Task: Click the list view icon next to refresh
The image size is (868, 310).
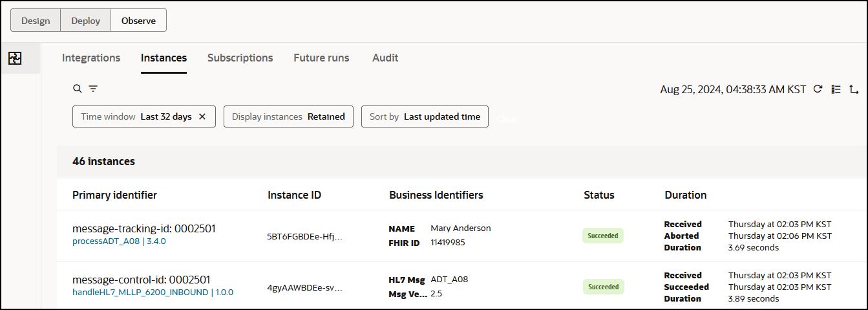Action: point(836,89)
